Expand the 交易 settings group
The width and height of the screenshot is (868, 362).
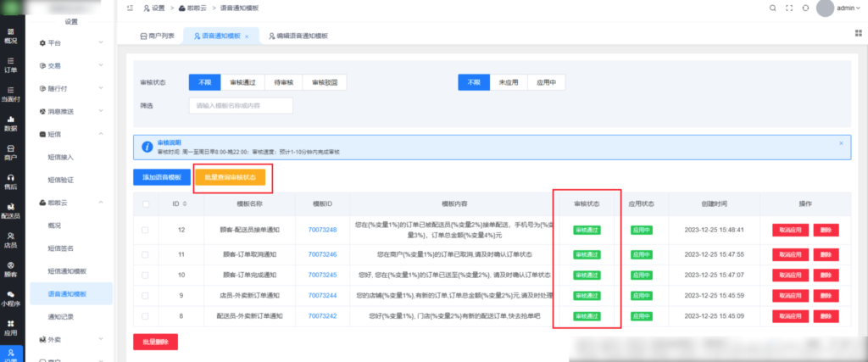click(71, 65)
